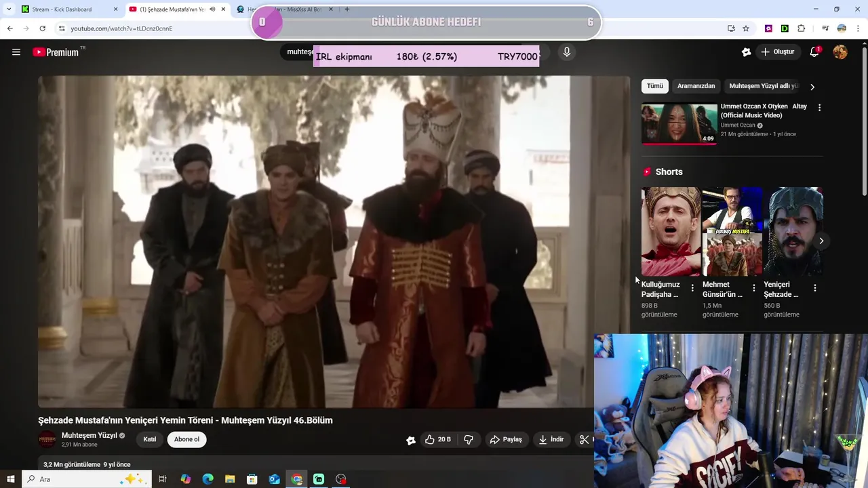Viewport: 868px width, 488px height.
Task: Open options for Ummet Ozcan Altay video
Action: [x=819, y=108]
